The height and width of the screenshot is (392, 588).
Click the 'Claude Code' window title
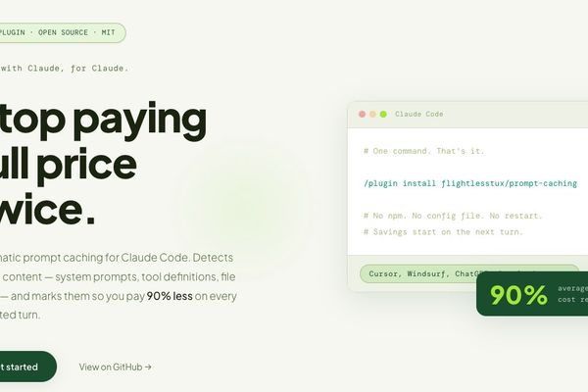click(418, 114)
